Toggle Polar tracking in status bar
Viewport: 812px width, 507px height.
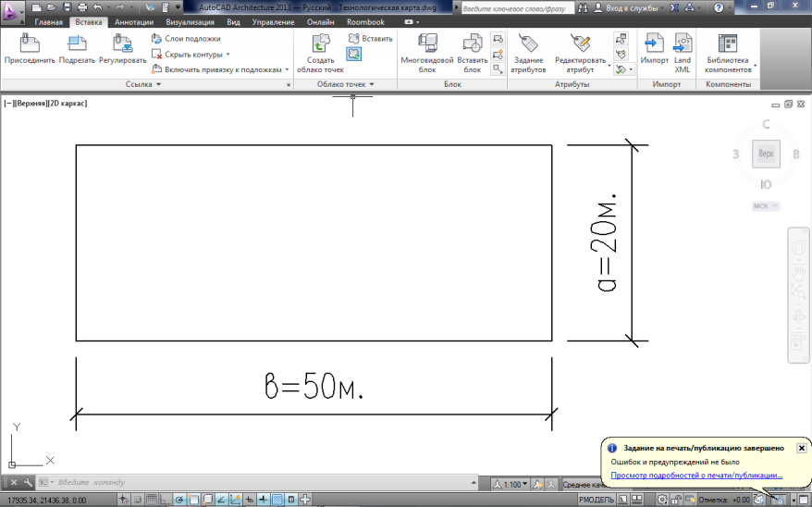179,500
